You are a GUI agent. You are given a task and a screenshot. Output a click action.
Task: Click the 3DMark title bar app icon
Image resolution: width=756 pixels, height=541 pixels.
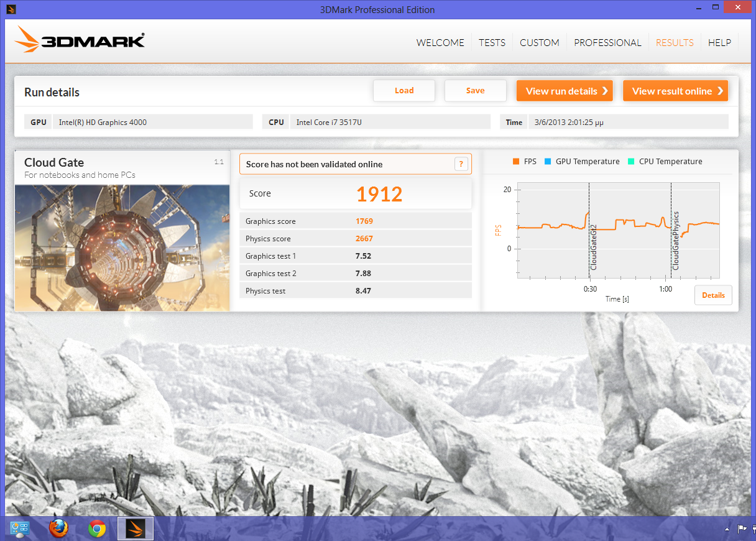click(x=11, y=9)
